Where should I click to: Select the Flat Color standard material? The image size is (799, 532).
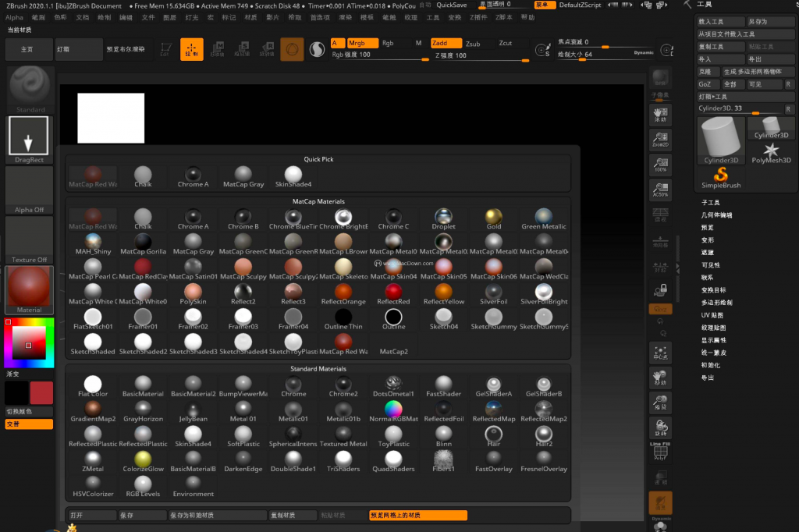(x=93, y=386)
